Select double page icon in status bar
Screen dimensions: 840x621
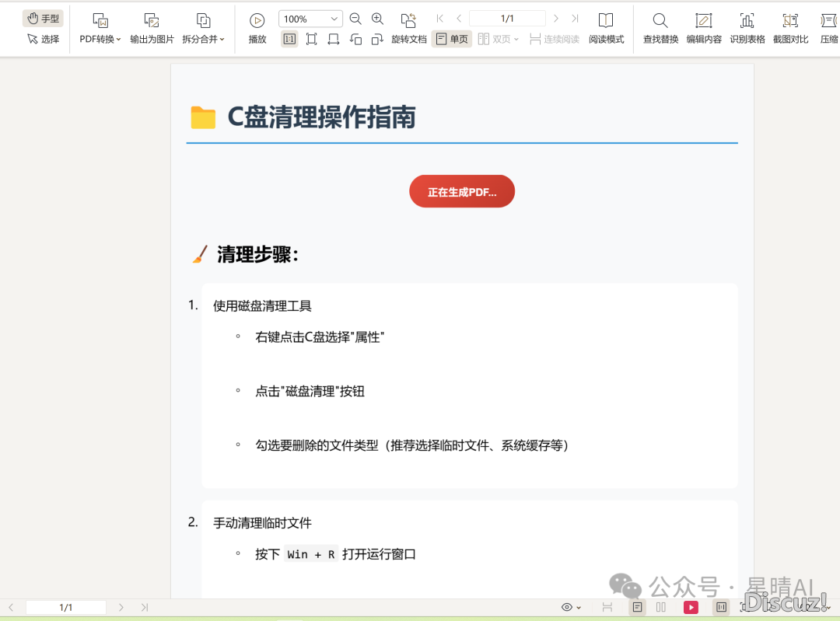(x=661, y=607)
